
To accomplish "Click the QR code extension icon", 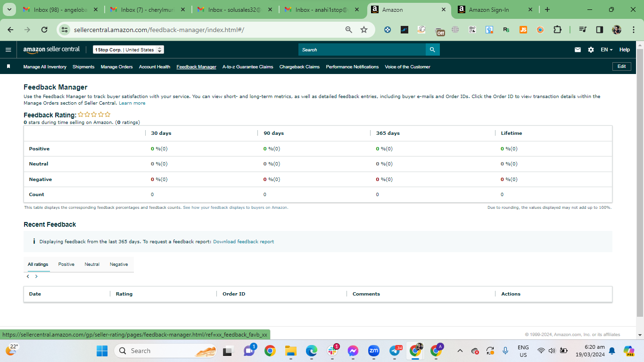I will (x=472, y=30).
